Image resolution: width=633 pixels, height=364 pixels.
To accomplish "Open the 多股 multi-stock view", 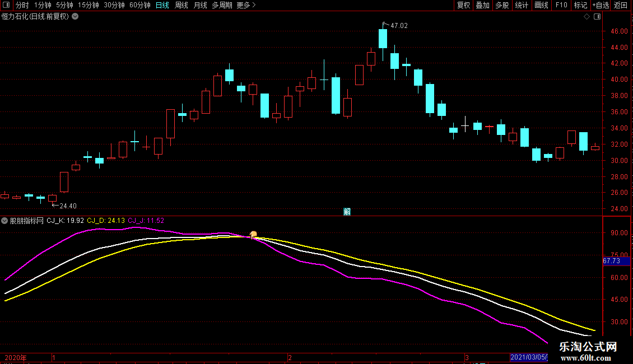I will pyautogui.click(x=502, y=5).
